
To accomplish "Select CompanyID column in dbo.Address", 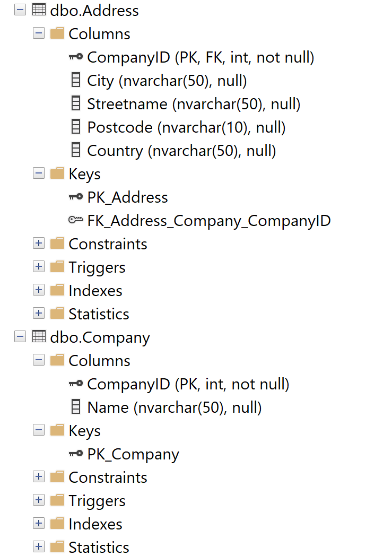I will click(x=201, y=57).
